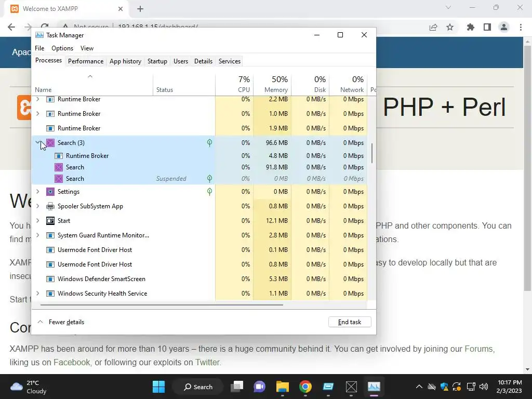The height and width of the screenshot is (399, 532).
Task: Open the Chrome share page icon
Action: tap(433, 27)
